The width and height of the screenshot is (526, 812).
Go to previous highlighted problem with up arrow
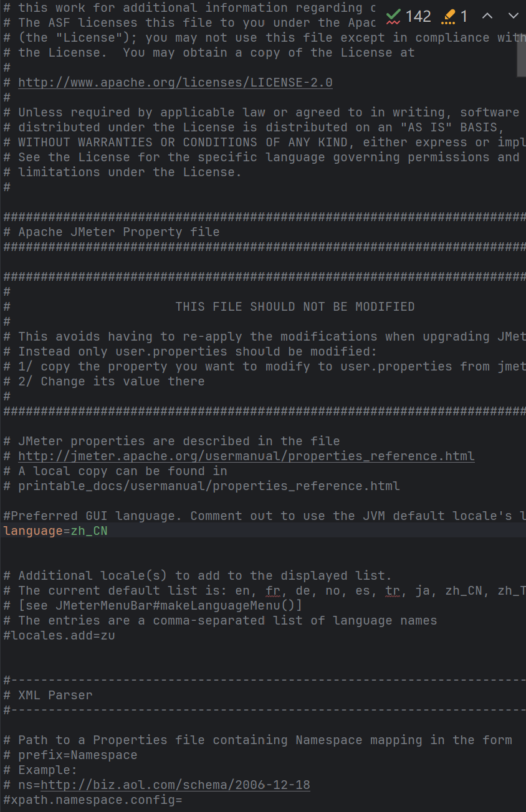(x=488, y=16)
